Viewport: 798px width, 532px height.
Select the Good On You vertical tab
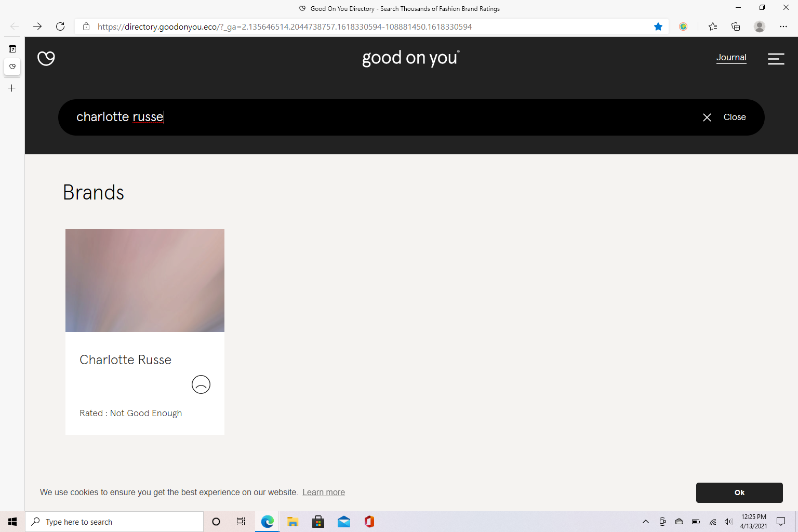[12, 66]
